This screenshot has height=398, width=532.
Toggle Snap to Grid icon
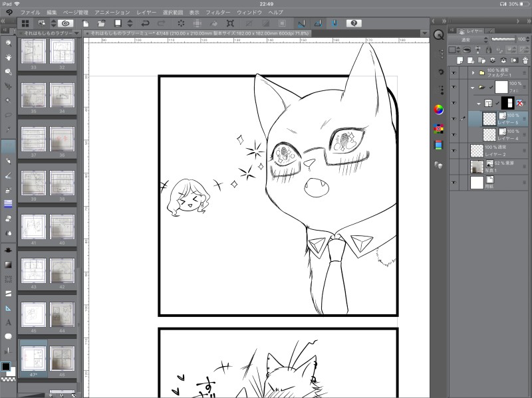click(334, 23)
